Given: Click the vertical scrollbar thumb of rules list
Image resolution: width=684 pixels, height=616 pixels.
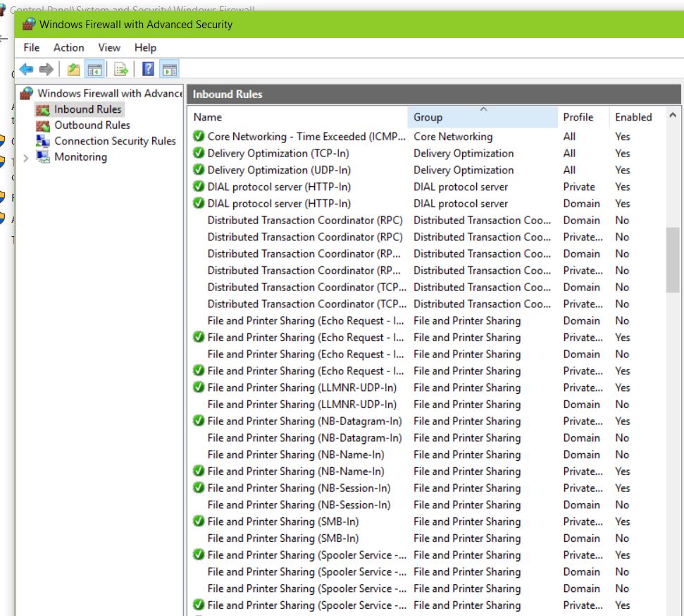Looking at the screenshot, I should click(672, 260).
